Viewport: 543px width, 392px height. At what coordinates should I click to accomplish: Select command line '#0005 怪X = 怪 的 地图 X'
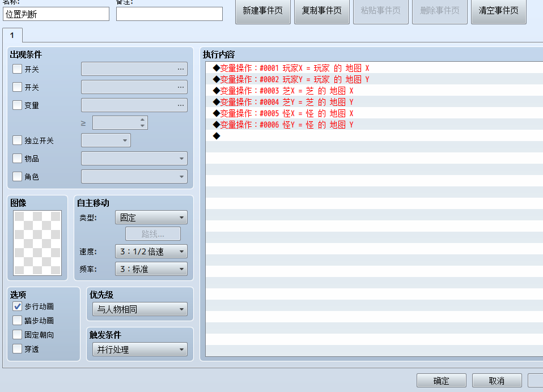pyautogui.click(x=374, y=113)
